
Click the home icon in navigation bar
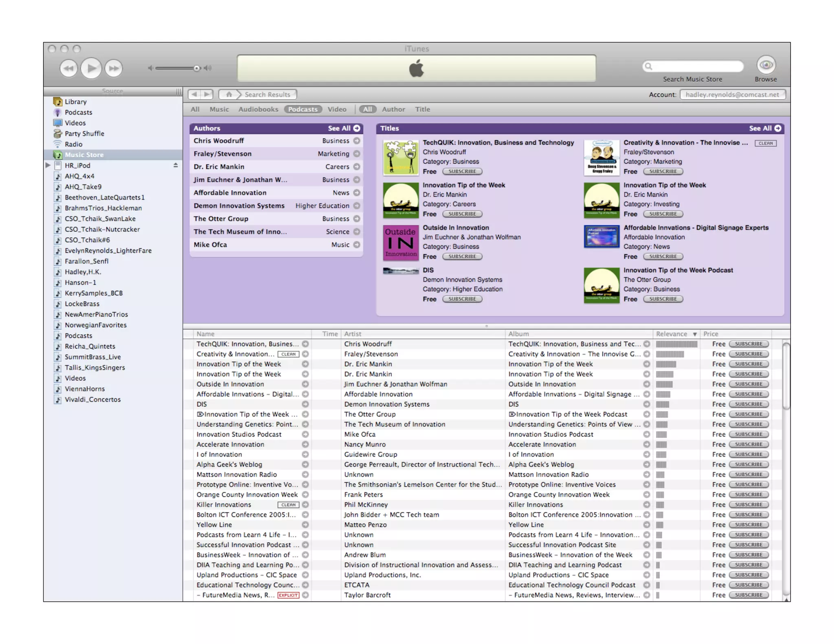[229, 94]
